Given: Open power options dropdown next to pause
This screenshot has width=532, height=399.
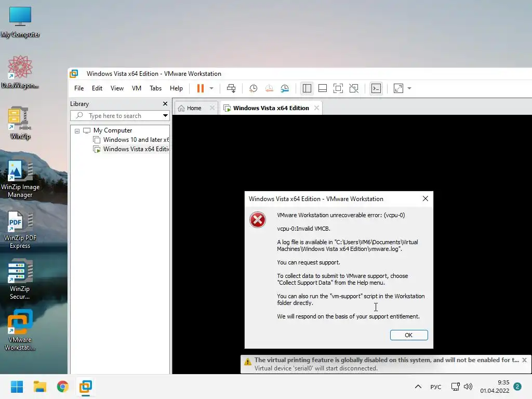Looking at the screenshot, I should point(211,88).
